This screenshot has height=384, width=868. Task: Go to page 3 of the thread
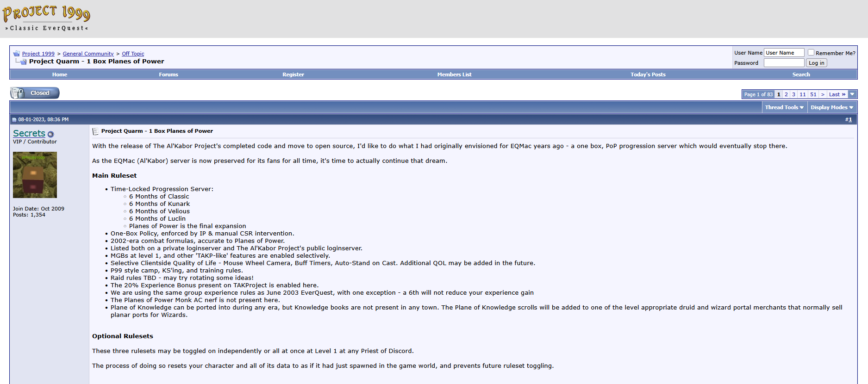coord(793,94)
